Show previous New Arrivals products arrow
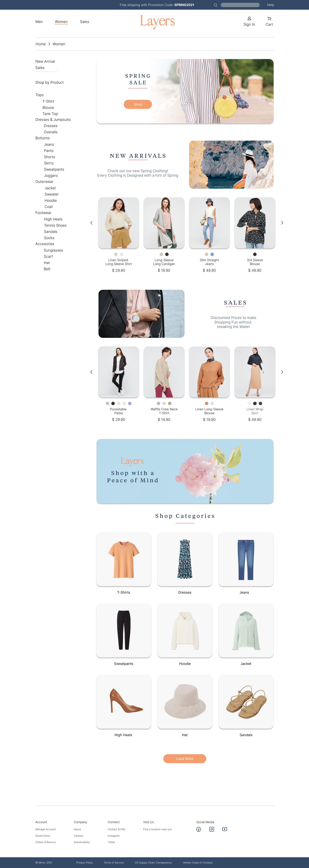Viewport: 309px width, 868px height. [x=91, y=223]
